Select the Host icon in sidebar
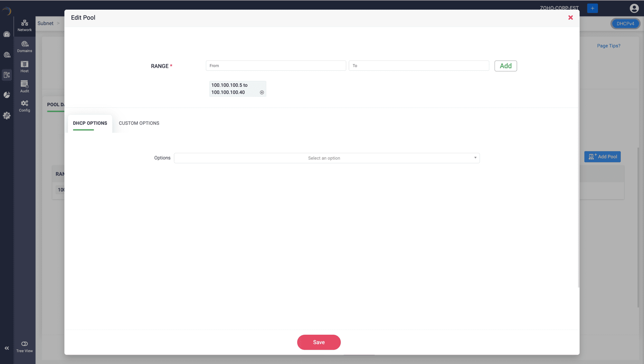644x364 pixels. coord(24,67)
